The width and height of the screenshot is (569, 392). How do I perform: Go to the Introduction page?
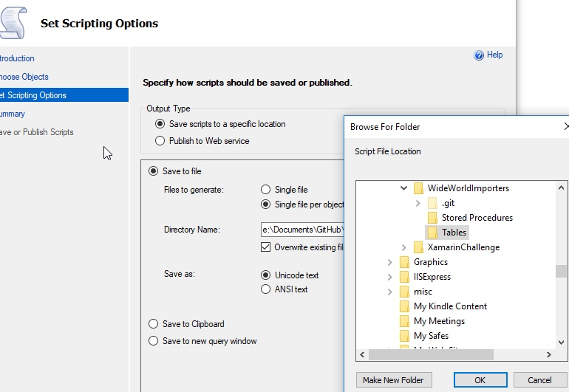click(x=16, y=58)
